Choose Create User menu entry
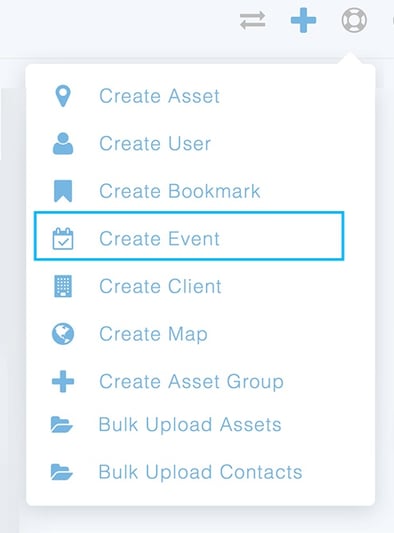Viewport: 394px width, 533px height. tap(155, 144)
